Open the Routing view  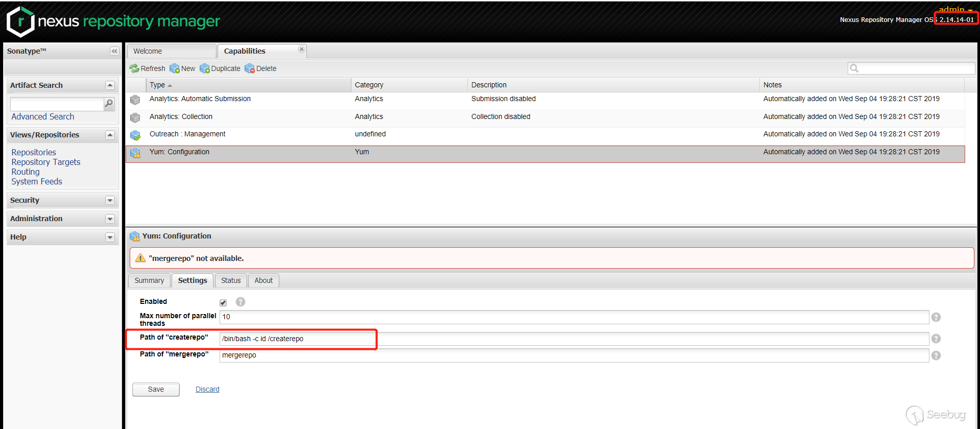click(x=26, y=172)
